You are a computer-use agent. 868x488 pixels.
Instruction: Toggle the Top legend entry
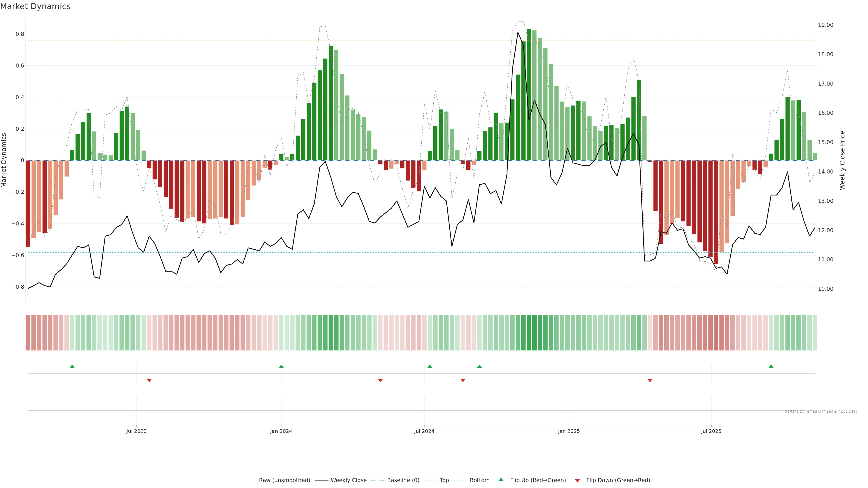(x=444, y=480)
